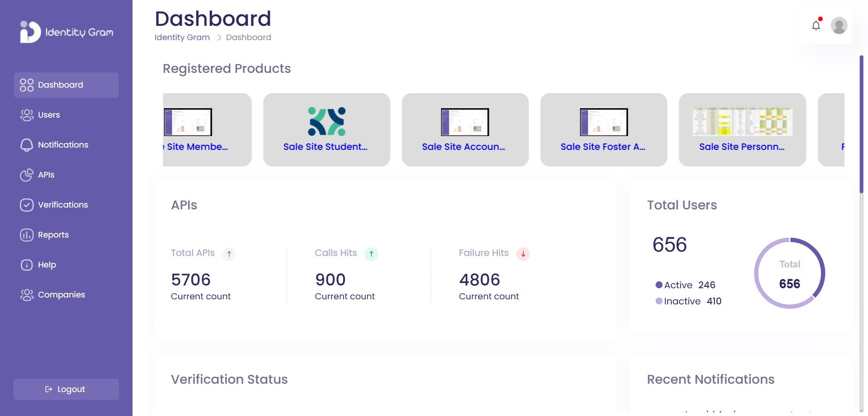Click the Reports chart icon in sidebar
868x416 pixels.
(x=27, y=235)
